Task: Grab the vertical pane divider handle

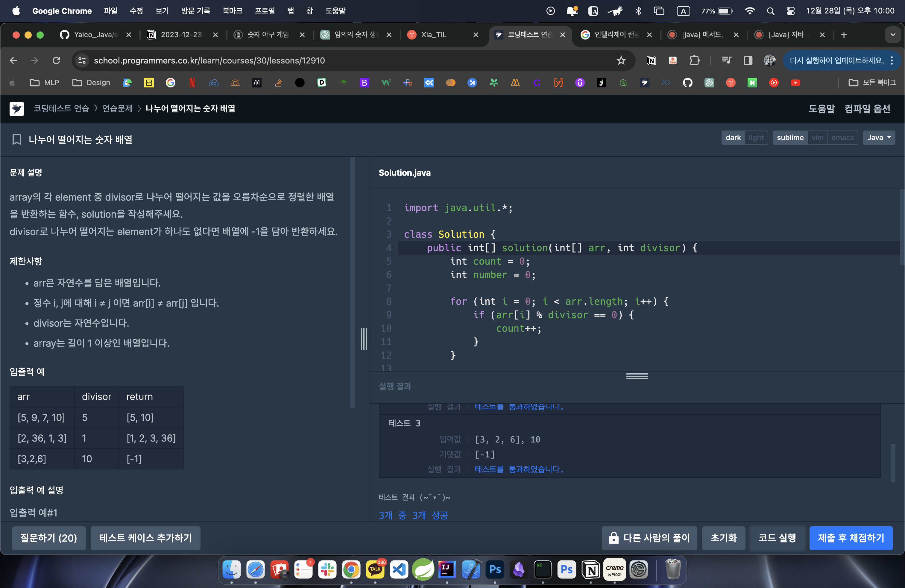Action: point(364,339)
